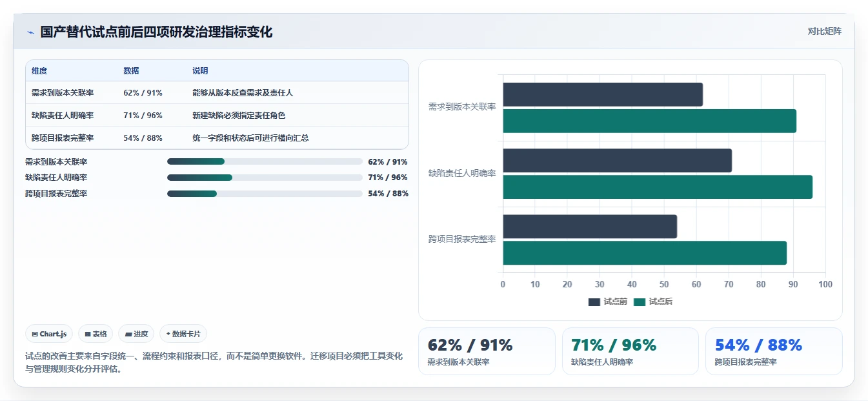
Task: Click the 需求到版本关联率 progress bar
Action: 265,161
